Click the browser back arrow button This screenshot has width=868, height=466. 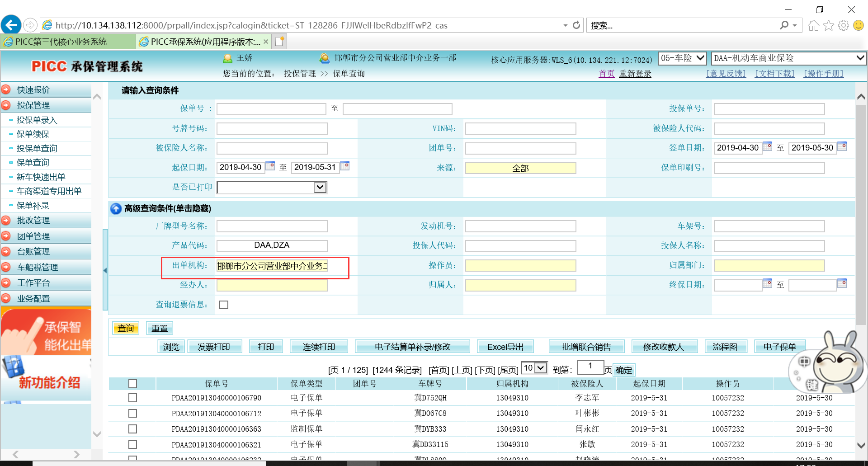pos(11,25)
